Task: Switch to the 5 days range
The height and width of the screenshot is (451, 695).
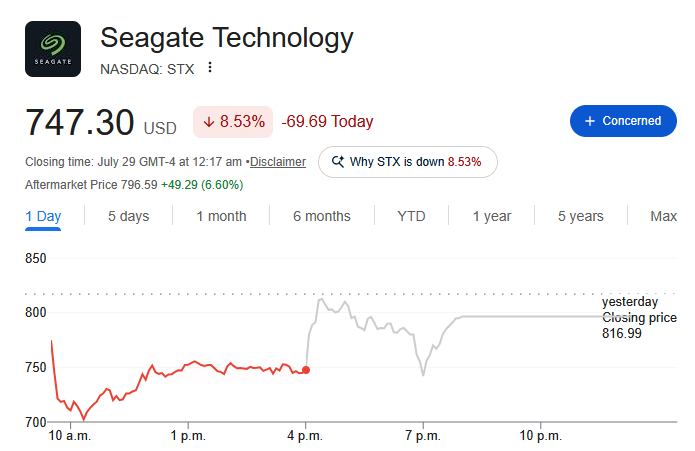Action: pos(129,216)
